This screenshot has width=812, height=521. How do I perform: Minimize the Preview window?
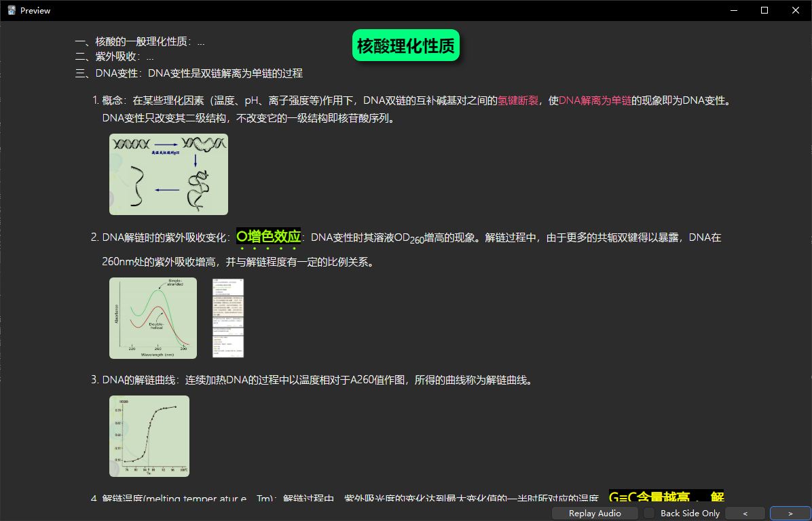pyautogui.click(x=733, y=10)
